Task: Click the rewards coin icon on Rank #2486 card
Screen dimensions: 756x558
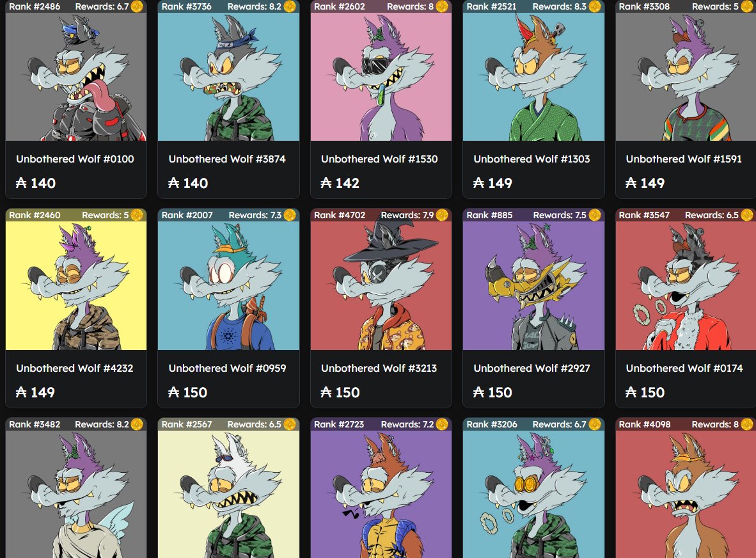Action: point(137,6)
